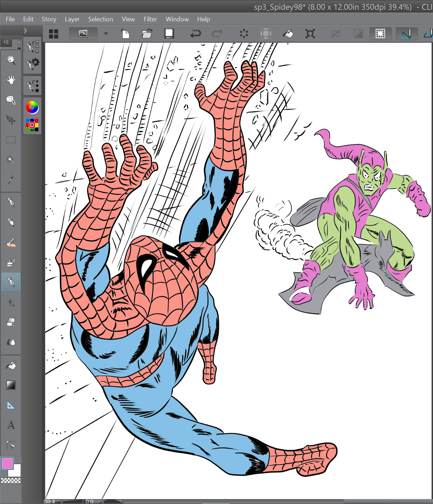Screen dimensions: 433x504
Task: Click the Deselect icon
Action: (336, 34)
